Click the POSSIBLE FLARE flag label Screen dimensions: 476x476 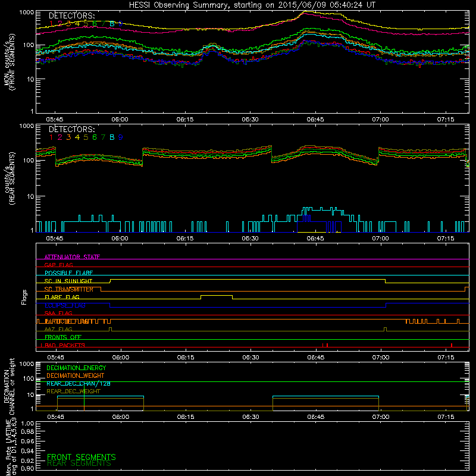click(x=68, y=273)
